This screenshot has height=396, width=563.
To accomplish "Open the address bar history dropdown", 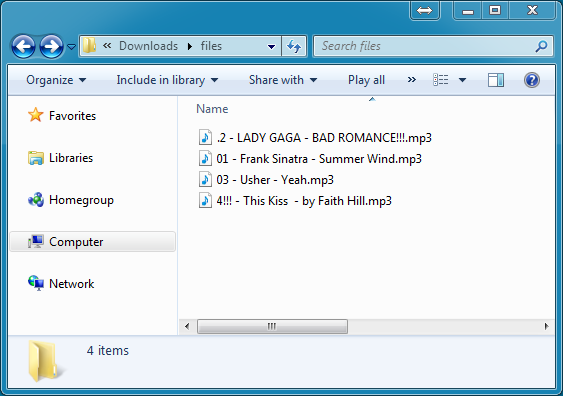I will 272,46.
